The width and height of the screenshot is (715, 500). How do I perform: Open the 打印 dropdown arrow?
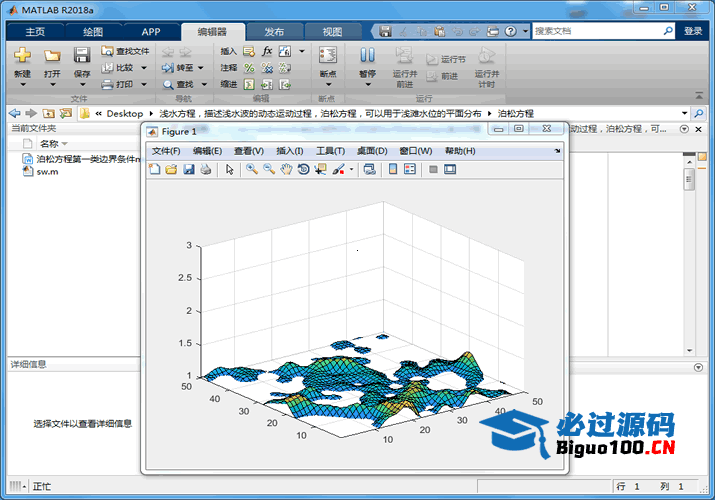point(144,84)
